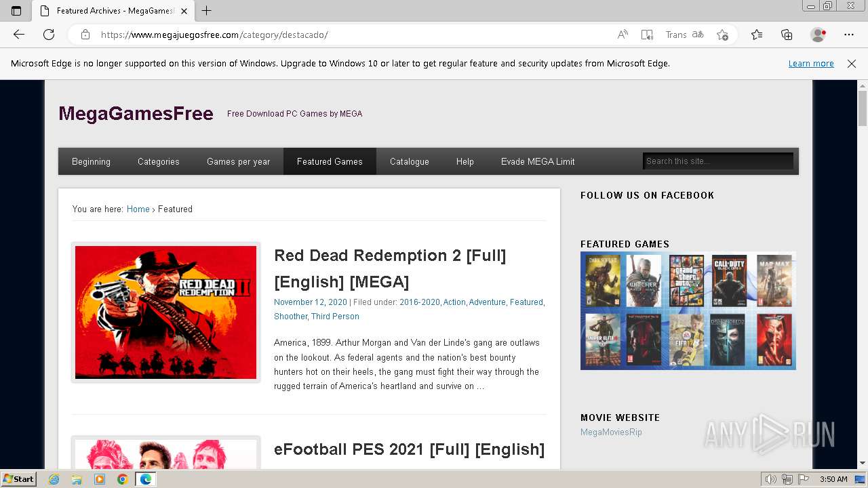Open the Catalogue menu item
Image resolution: width=868 pixels, height=488 pixels.
point(410,161)
